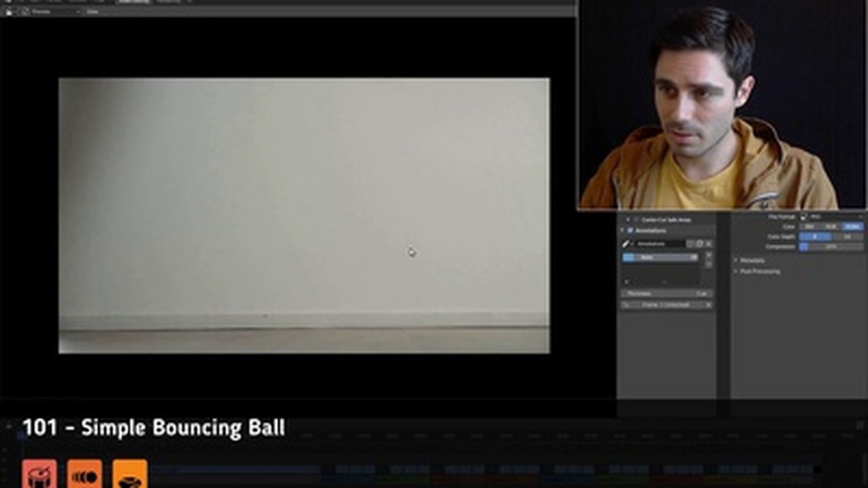Remove the Frame onion skin X button

click(709, 305)
